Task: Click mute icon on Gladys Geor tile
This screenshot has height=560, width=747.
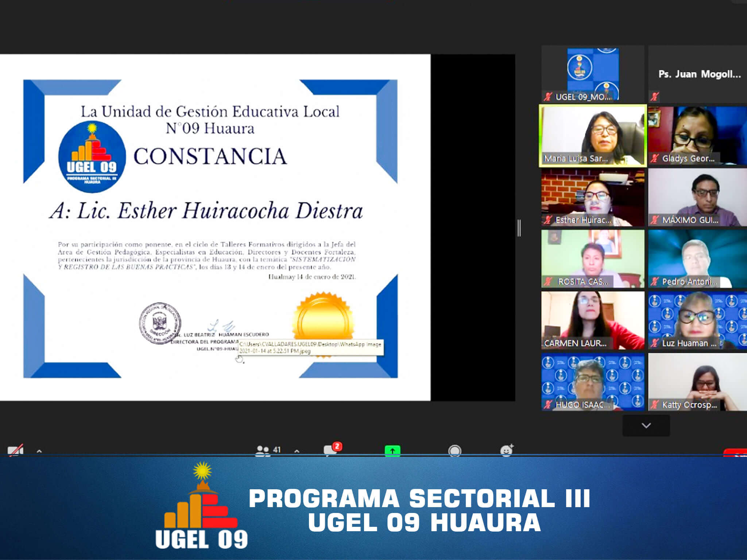Action: point(655,158)
